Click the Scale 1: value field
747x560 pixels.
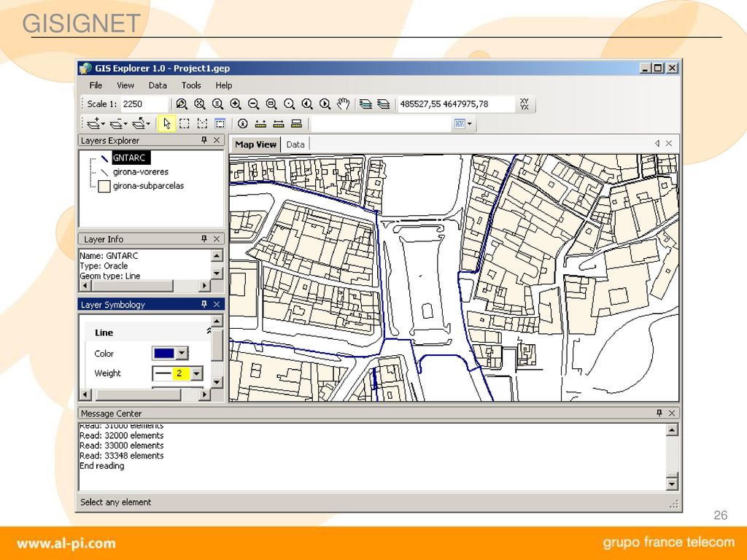pos(145,104)
